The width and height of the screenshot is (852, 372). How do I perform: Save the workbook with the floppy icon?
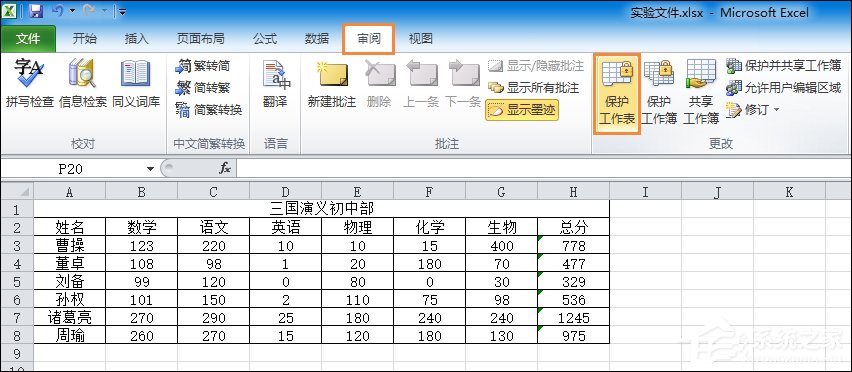pos(36,11)
